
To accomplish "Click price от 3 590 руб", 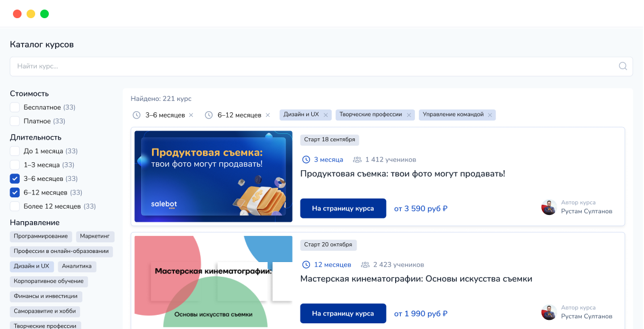I will [x=421, y=209].
